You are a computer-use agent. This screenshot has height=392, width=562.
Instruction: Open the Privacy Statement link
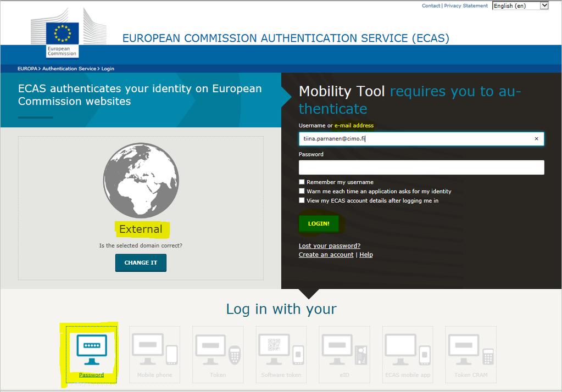coord(466,5)
